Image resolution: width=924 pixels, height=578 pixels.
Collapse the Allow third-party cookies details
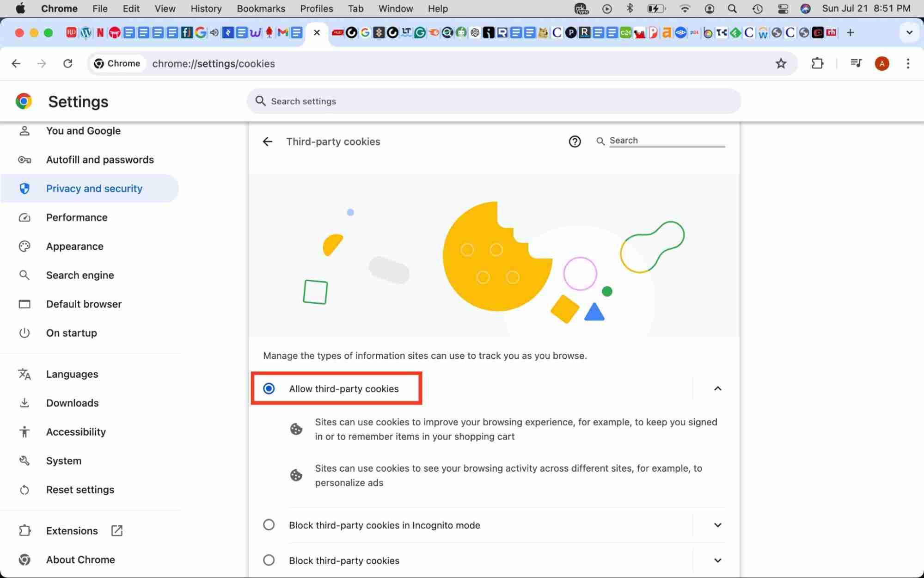coord(717,388)
